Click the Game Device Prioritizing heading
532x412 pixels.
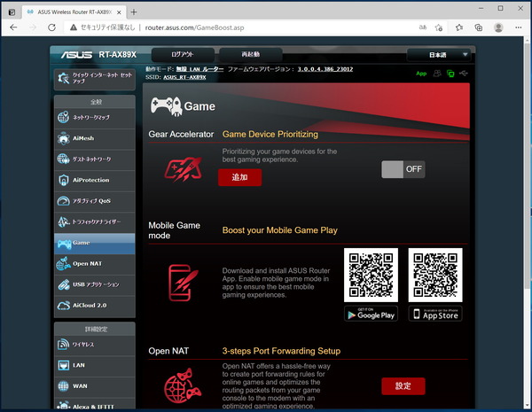270,135
